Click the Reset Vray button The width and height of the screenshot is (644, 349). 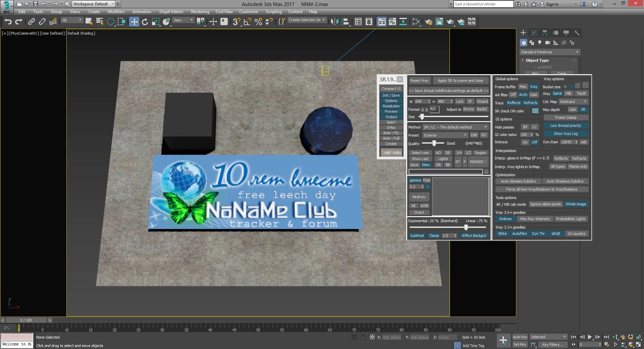(419, 81)
